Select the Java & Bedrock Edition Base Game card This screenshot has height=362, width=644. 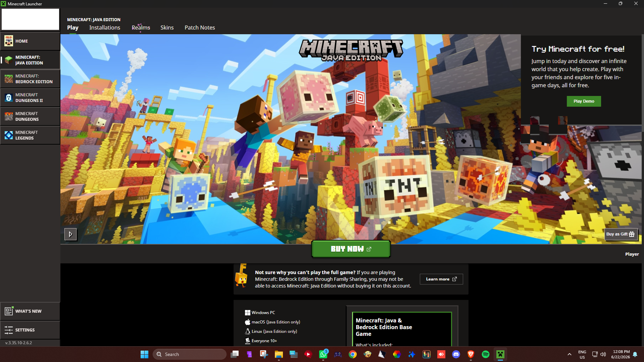coord(402,329)
